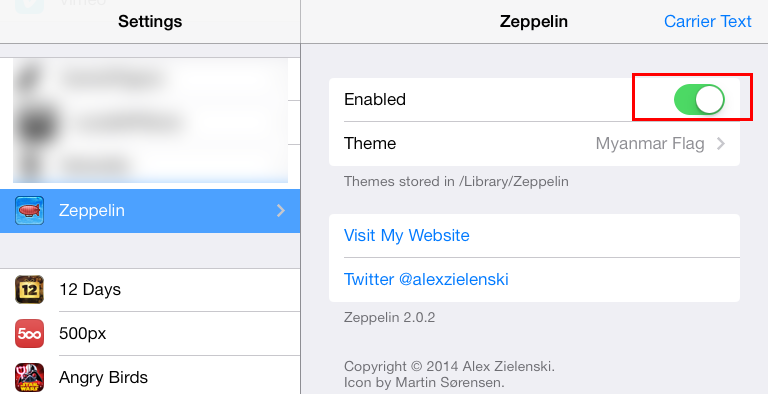Open Carrier Text in the navigation bar
Viewport: 768px width, 394px height.
(708, 22)
